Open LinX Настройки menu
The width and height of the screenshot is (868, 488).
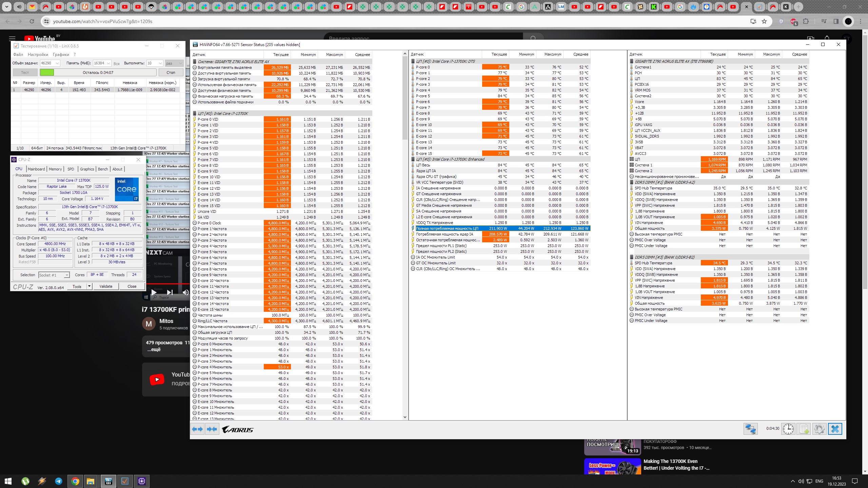pyautogui.click(x=38, y=55)
